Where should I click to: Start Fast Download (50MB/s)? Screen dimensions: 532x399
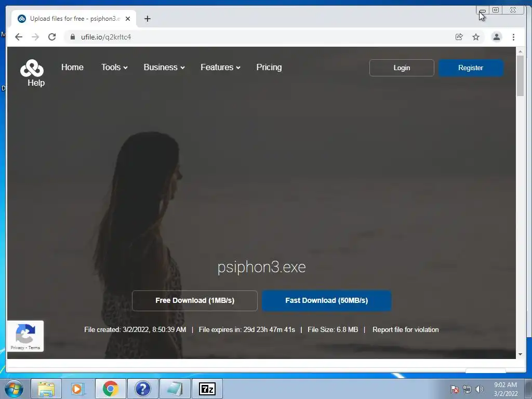(326, 301)
